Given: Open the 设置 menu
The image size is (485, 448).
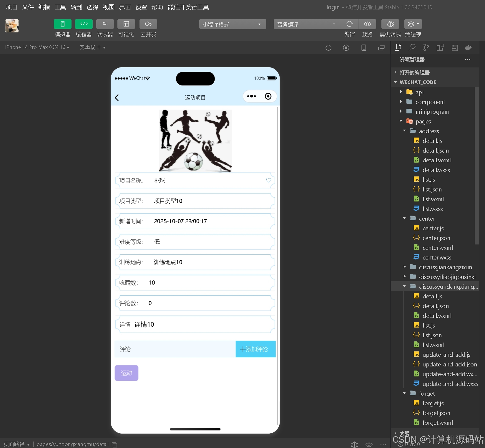Looking at the screenshot, I should (x=141, y=7).
